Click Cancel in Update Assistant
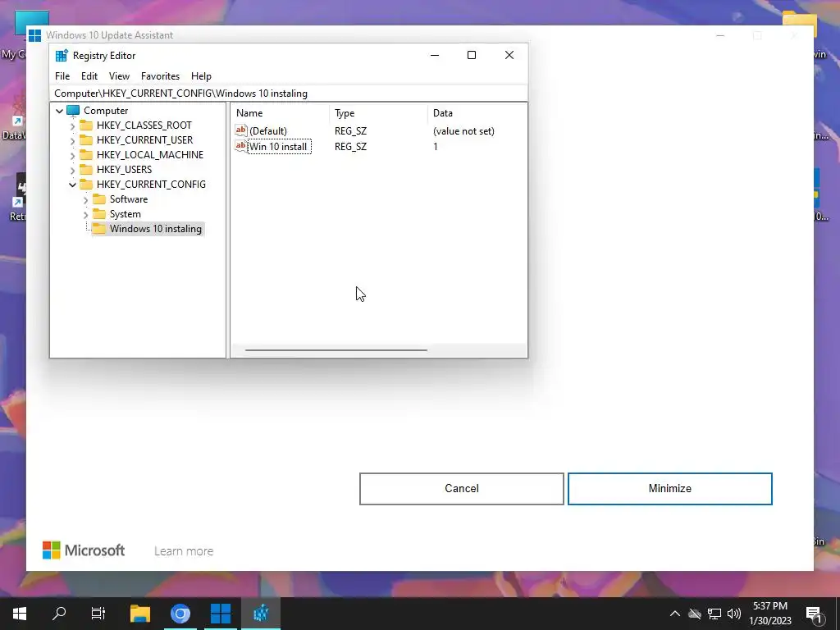 click(x=462, y=489)
